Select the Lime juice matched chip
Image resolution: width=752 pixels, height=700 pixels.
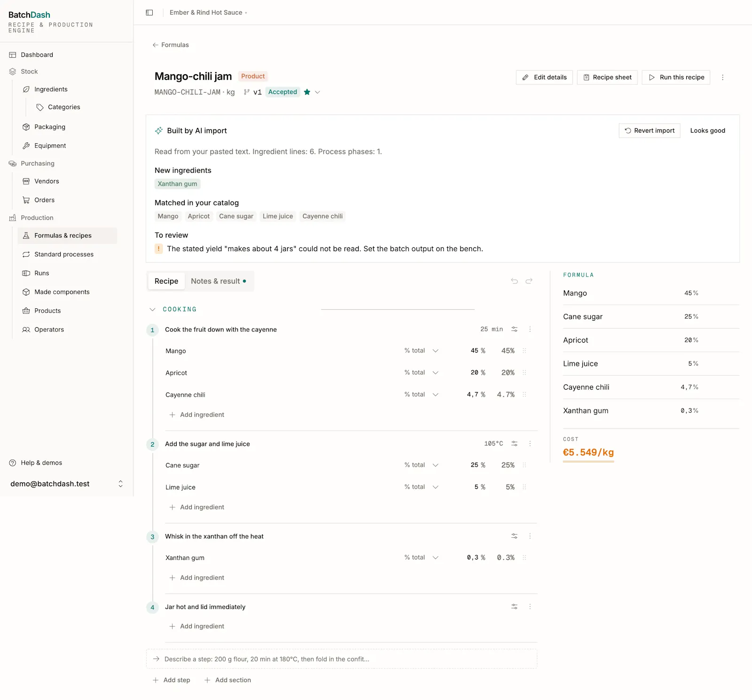278,216
